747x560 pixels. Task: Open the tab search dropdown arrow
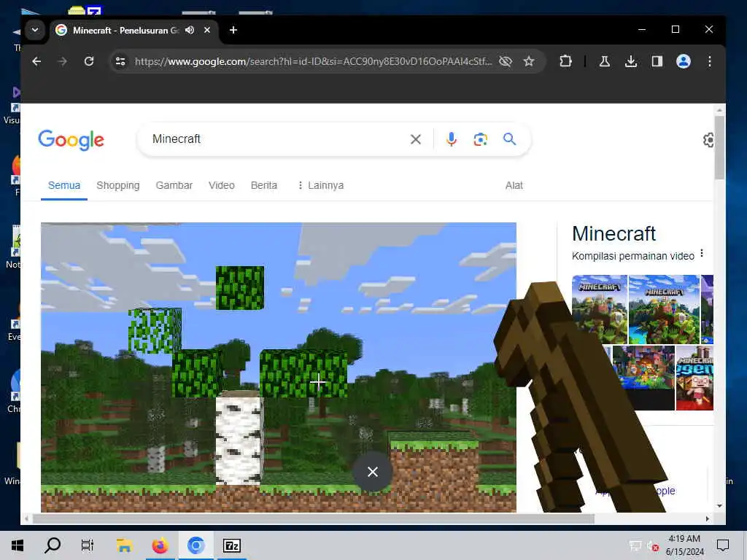(35, 30)
